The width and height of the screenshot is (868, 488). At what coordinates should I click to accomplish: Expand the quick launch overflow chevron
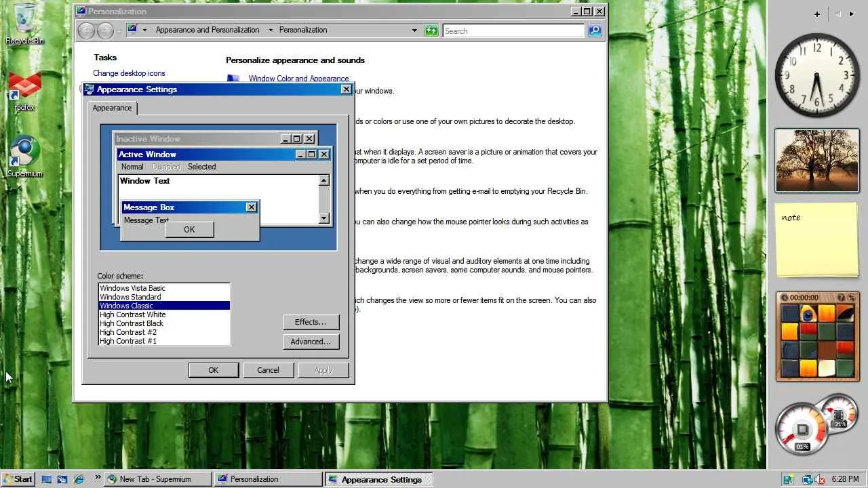[98, 477]
